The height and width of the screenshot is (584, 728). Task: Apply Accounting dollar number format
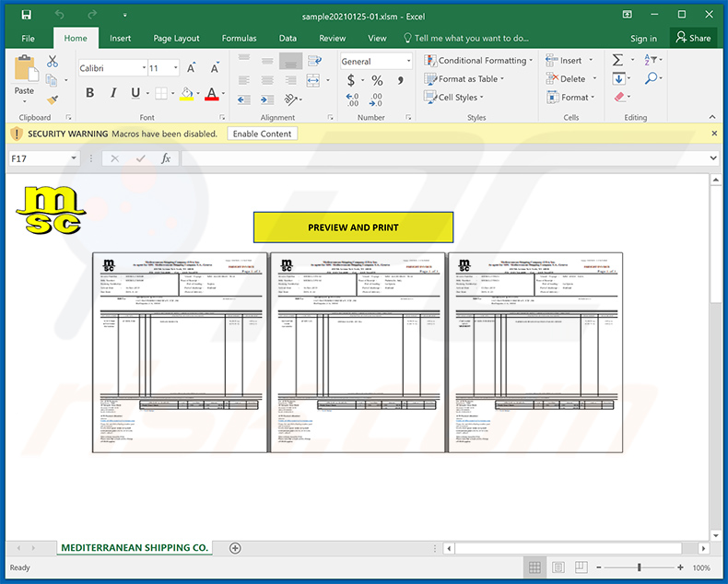[351, 80]
